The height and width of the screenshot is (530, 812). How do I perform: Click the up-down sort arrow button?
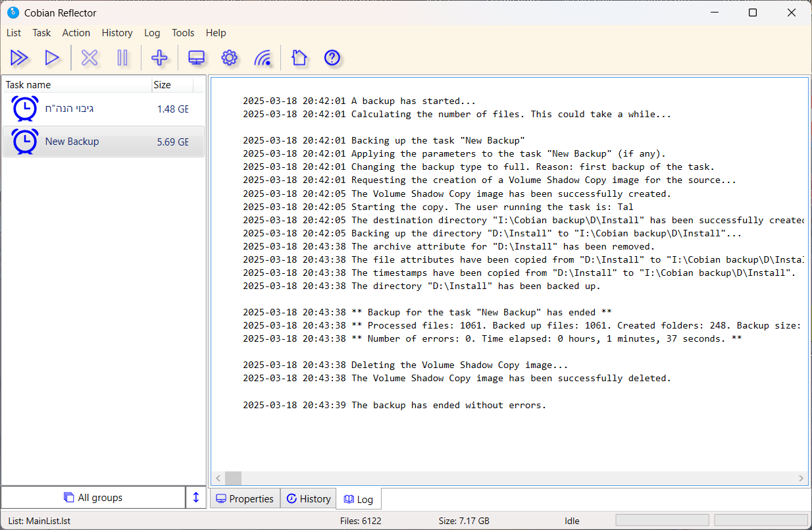196,498
